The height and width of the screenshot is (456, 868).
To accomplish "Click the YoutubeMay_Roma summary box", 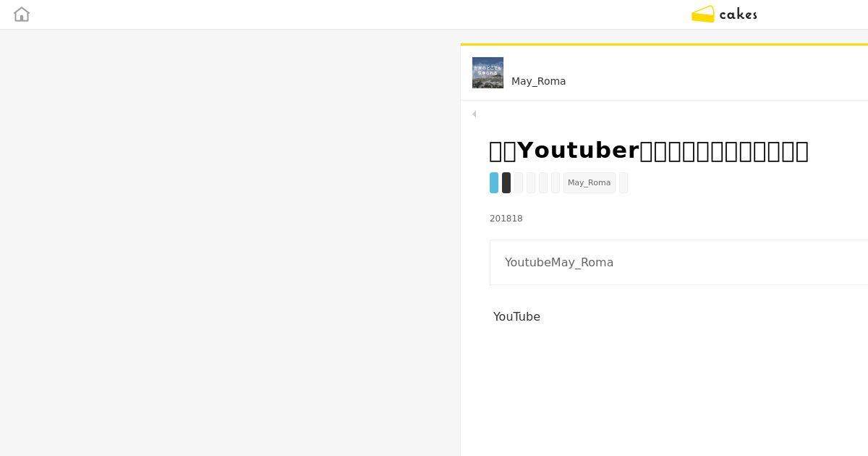I will coord(678,262).
